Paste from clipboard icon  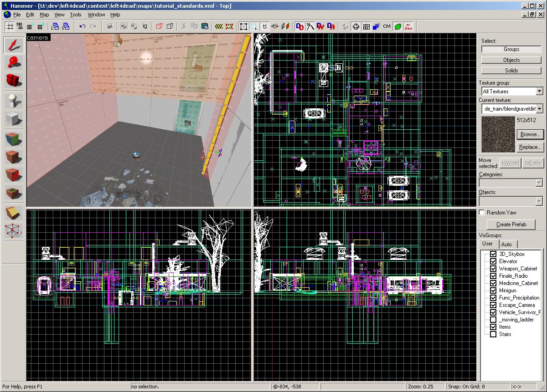coord(205,26)
